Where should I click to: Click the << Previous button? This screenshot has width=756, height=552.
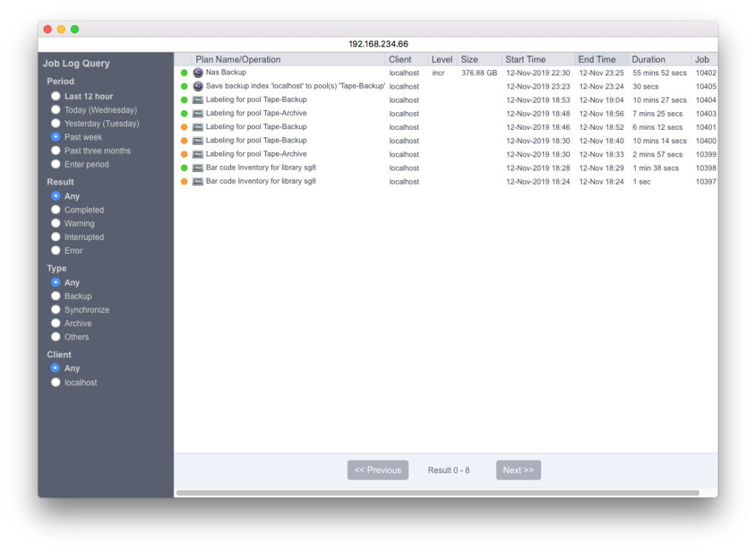coord(377,470)
